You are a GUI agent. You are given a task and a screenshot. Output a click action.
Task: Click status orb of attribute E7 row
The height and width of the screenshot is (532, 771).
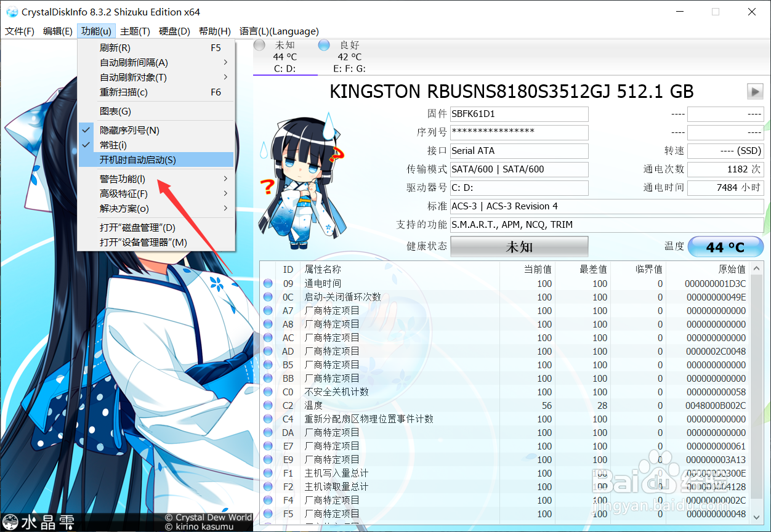(x=268, y=446)
